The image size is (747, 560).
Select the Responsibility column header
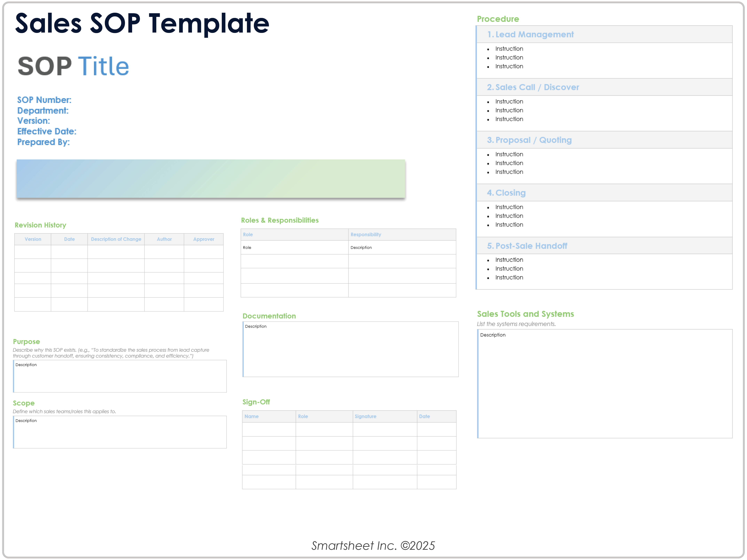pyautogui.click(x=366, y=234)
